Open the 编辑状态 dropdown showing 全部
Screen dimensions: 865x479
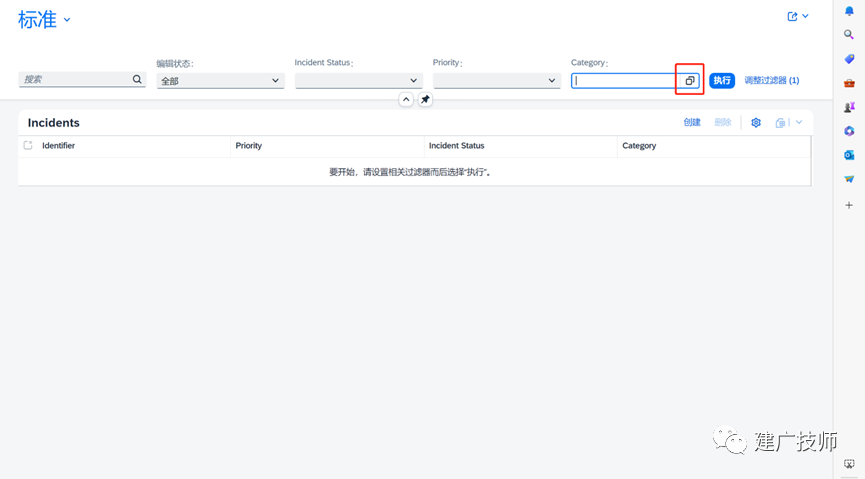click(221, 81)
